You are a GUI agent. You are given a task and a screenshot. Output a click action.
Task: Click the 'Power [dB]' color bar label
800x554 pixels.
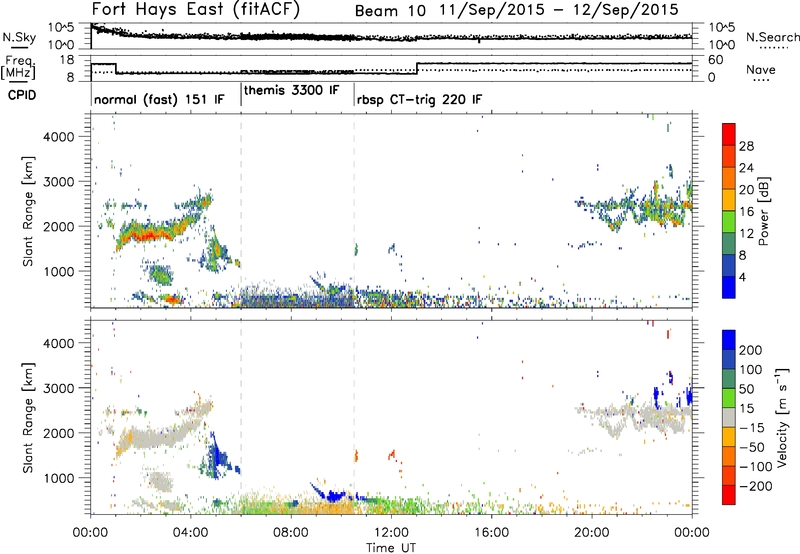763,211
